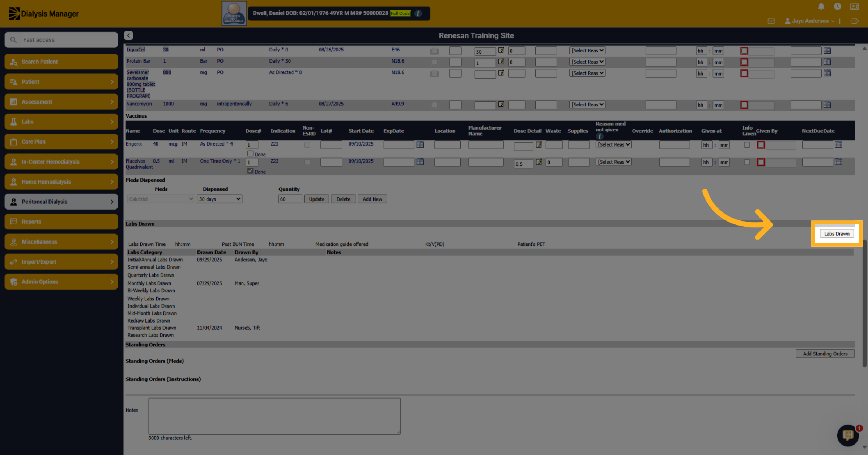Viewport: 868px width, 455px height.
Task: Open the chat support bubble icon
Action: [848, 435]
